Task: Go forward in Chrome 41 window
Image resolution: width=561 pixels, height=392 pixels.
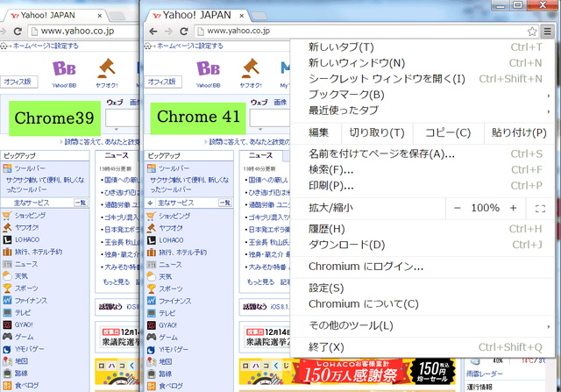Action: click(x=168, y=32)
